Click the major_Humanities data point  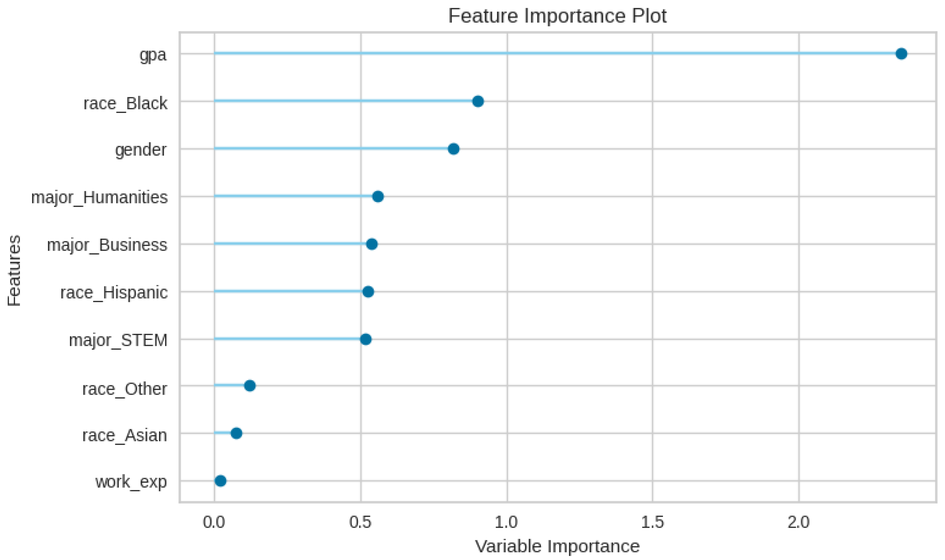click(x=378, y=197)
